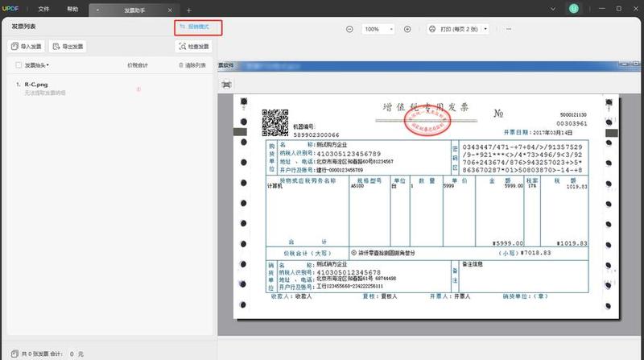Click the 发票列表 panel heading
This screenshot has height=360, width=644.
[x=23, y=27]
